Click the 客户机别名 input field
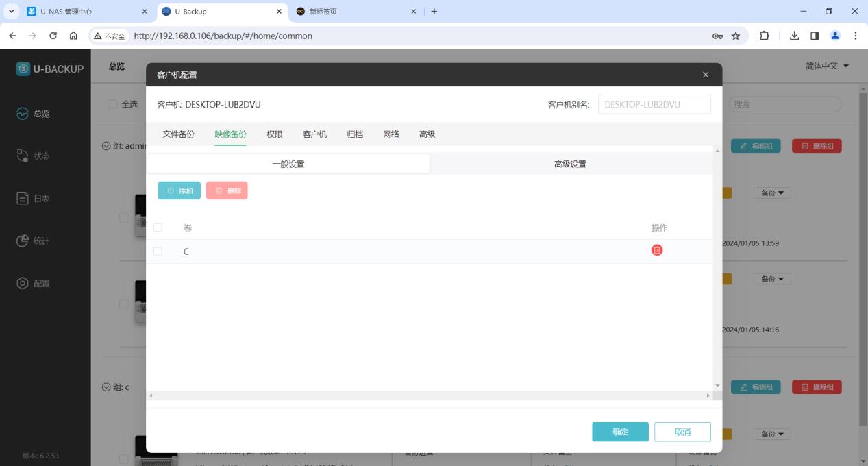Image resolution: width=868 pixels, height=466 pixels. (x=654, y=104)
